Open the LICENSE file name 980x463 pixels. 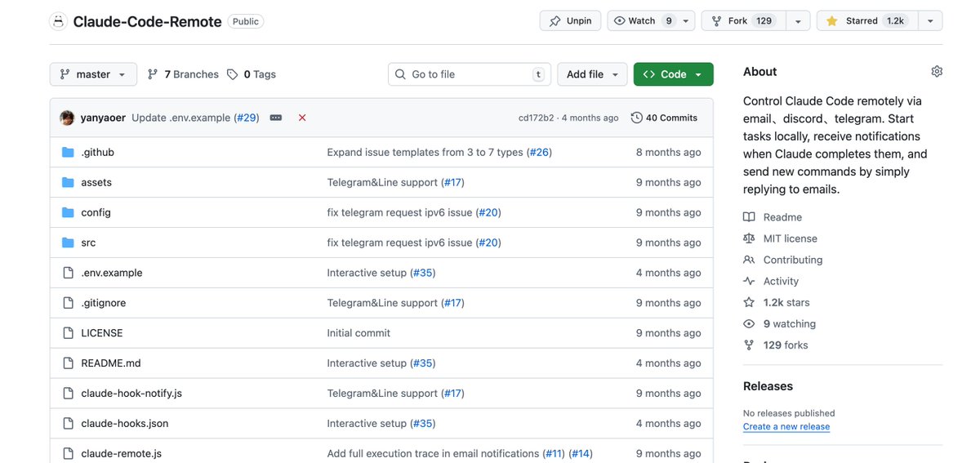click(x=102, y=333)
